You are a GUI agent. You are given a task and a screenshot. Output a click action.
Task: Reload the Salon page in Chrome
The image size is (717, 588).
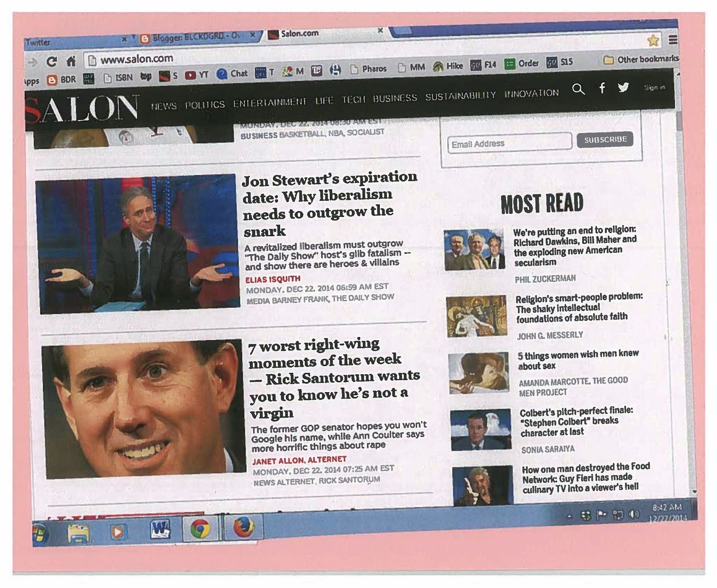[52, 61]
